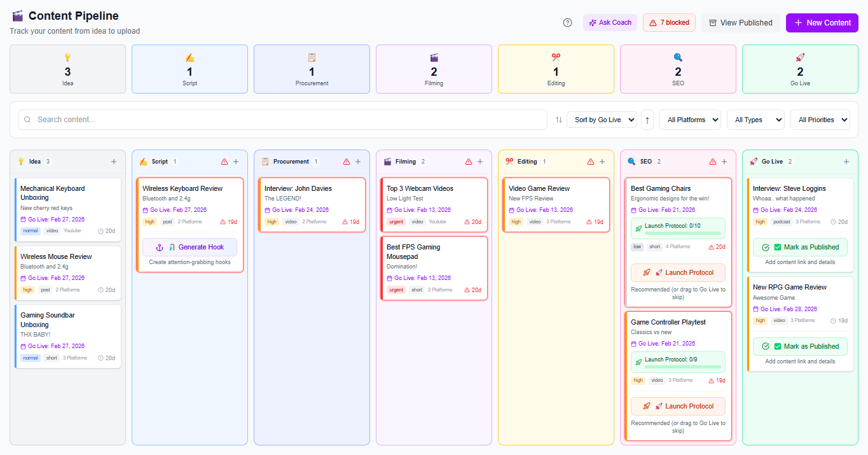The width and height of the screenshot is (868, 455).
Task: Click the SEO column warning triangle icon
Action: (713, 162)
